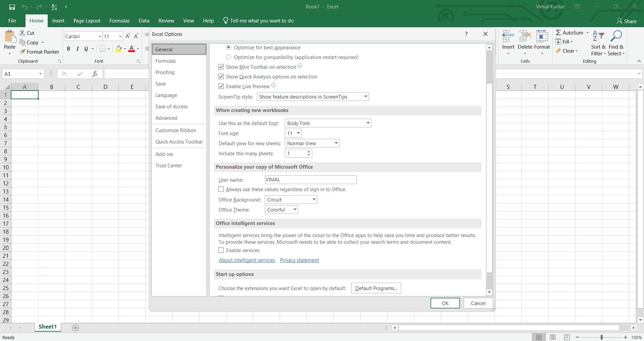Open the Office Theme dropdown
644x341 pixels.
pyautogui.click(x=281, y=210)
